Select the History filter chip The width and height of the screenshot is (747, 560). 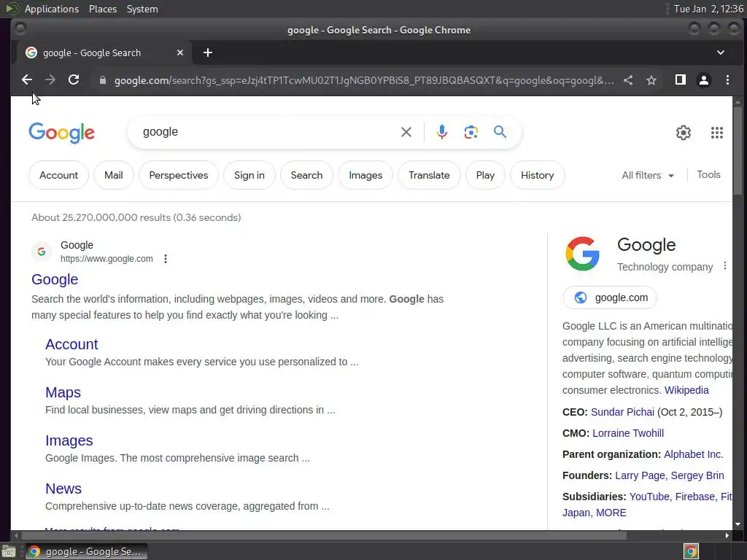click(538, 175)
